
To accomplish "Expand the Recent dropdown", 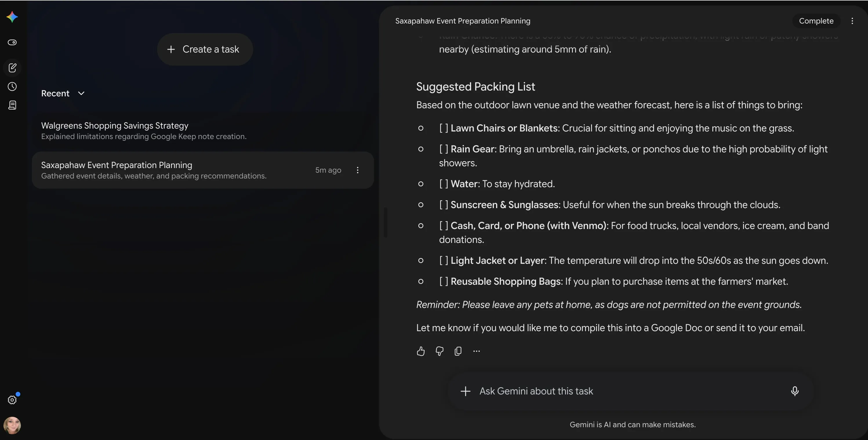I will [x=63, y=93].
